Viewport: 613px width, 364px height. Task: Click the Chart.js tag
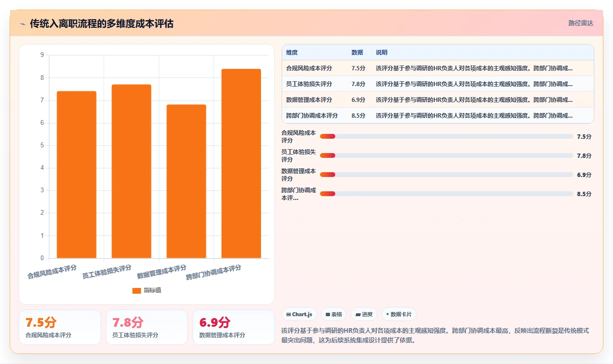(x=299, y=314)
